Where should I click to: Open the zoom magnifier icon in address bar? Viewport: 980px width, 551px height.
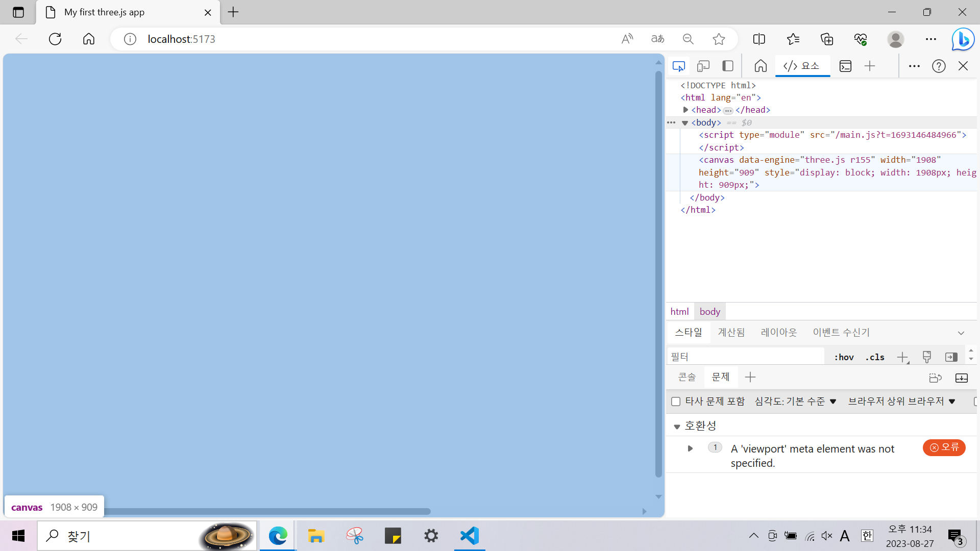688,39
